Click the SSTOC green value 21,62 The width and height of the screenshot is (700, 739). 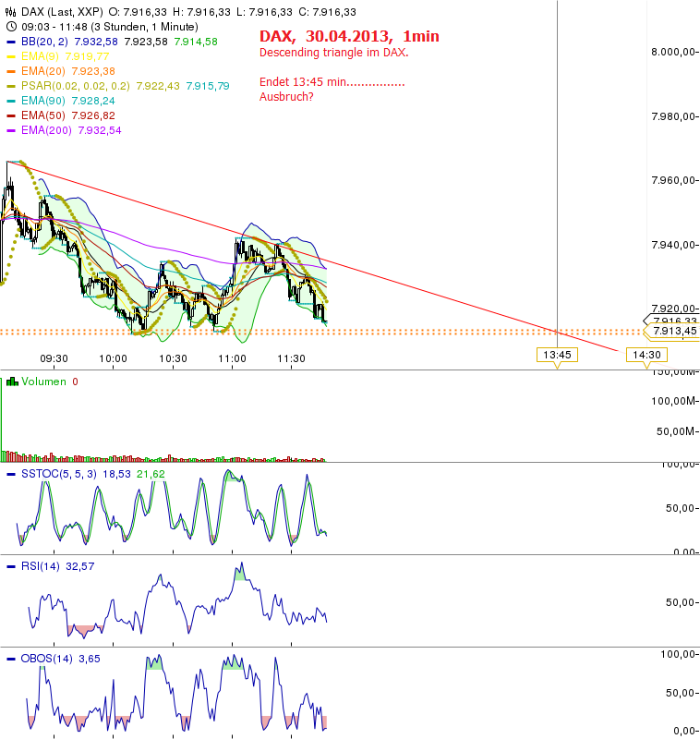pyautogui.click(x=151, y=474)
